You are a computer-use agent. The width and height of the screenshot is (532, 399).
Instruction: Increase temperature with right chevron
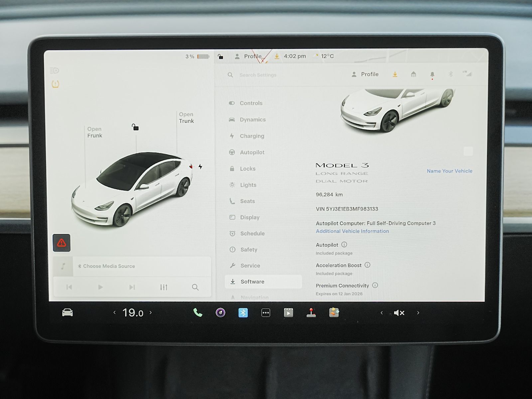click(151, 313)
